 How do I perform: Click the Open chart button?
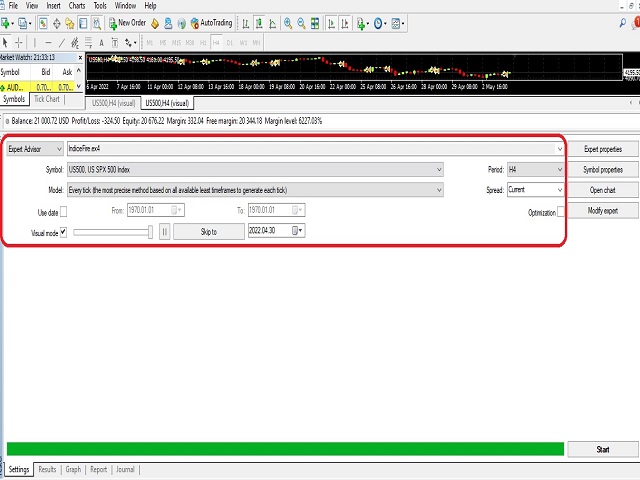click(602, 190)
